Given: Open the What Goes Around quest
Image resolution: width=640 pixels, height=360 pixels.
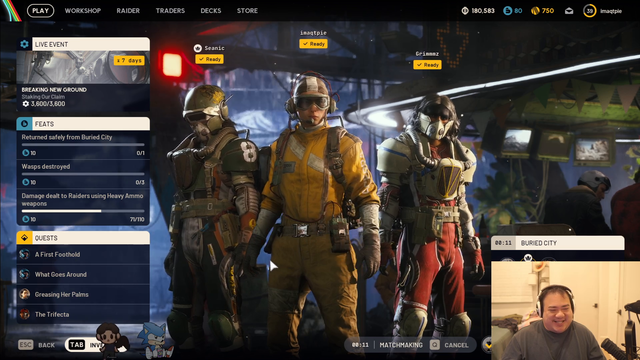Looking at the screenshot, I should tap(83, 274).
